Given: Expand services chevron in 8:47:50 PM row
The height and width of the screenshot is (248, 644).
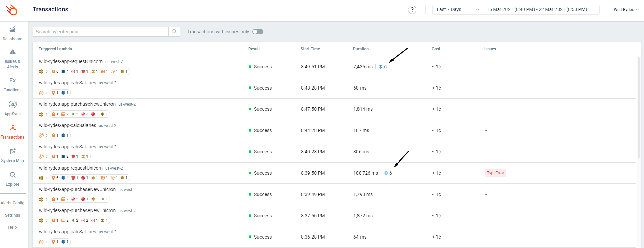Looking at the screenshot, I should pos(47,114).
